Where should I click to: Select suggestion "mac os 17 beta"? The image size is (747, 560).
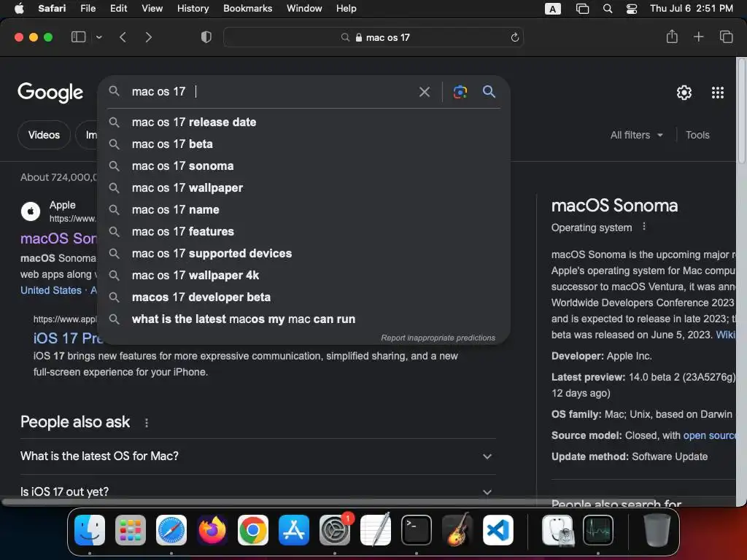[x=303, y=144]
